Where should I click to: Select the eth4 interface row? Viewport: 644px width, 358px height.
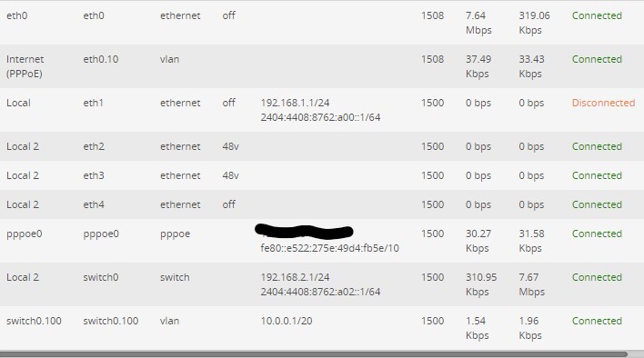pyautogui.click(x=322, y=204)
